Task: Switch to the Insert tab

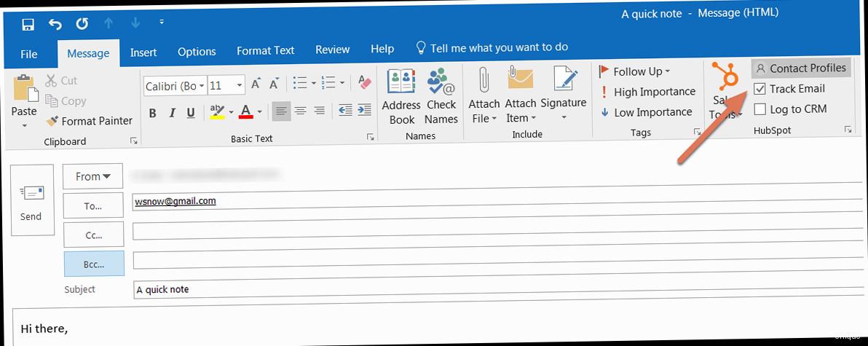Action: (143, 52)
